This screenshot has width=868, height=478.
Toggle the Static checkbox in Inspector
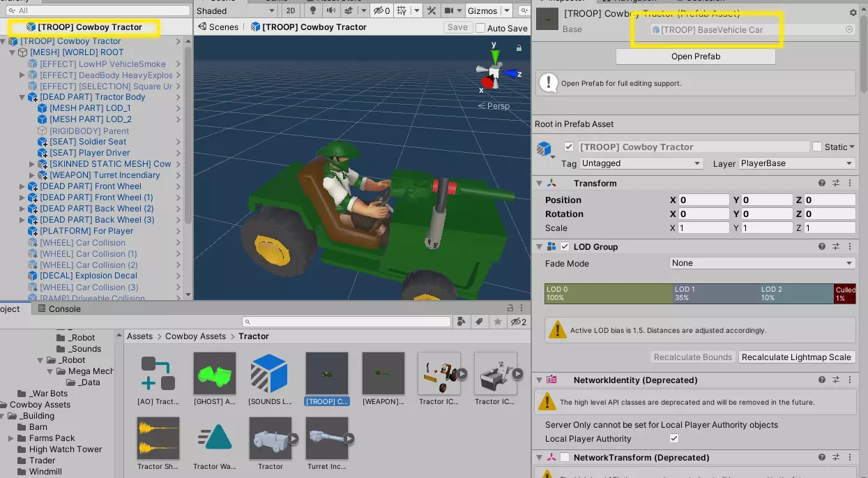pyautogui.click(x=816, y=147)
